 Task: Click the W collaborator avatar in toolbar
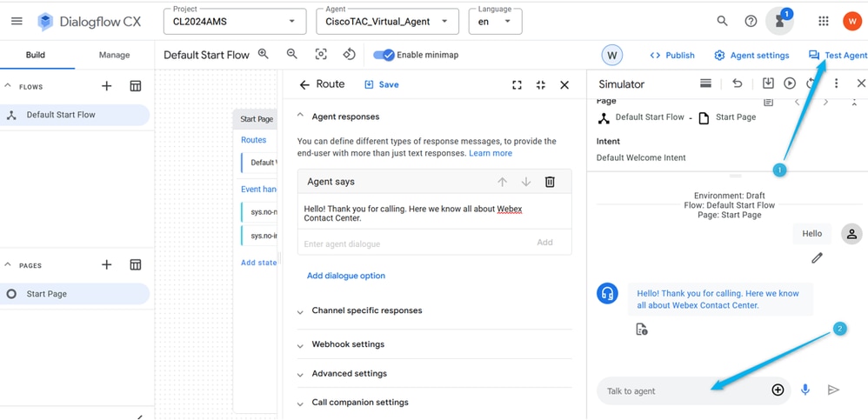pos(611,55)
